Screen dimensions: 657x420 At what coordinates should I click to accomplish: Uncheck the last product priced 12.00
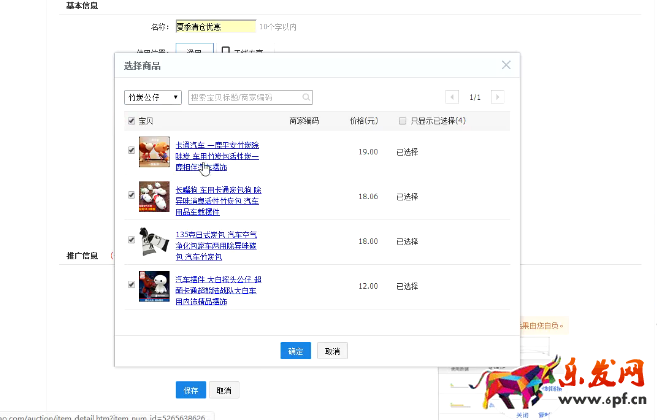(132, 285)
